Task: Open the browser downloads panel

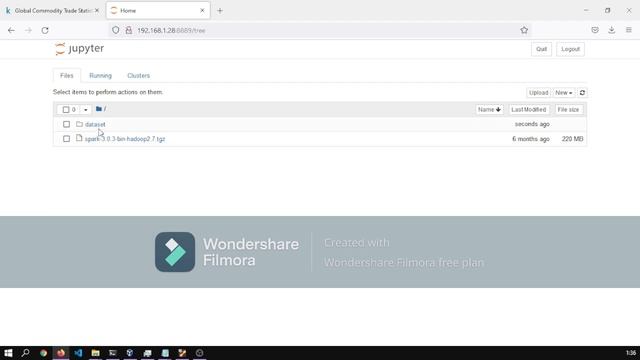Action: [x=611, y=30]
